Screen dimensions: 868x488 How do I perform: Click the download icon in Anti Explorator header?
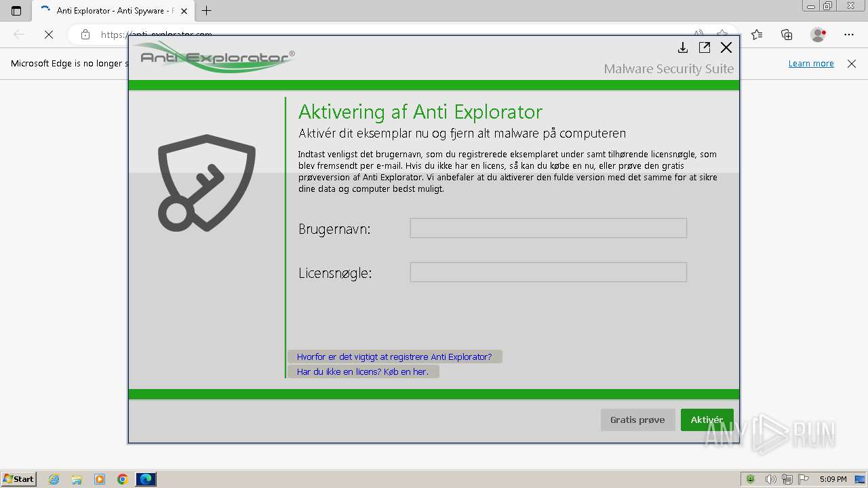(x=683, y=47)
